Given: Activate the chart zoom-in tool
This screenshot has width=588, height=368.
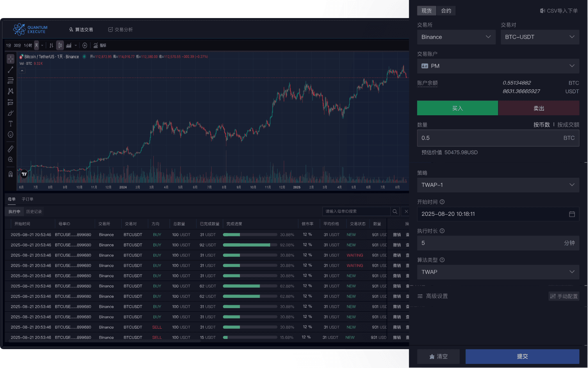Looking at the screenshot, I should coord(11,160).
